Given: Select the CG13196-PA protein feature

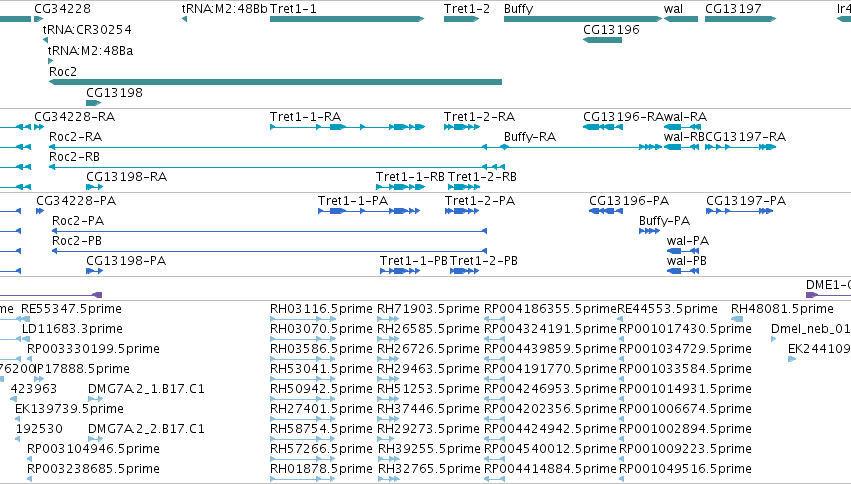Looking at the screenshot, I should tap(606, 211).
